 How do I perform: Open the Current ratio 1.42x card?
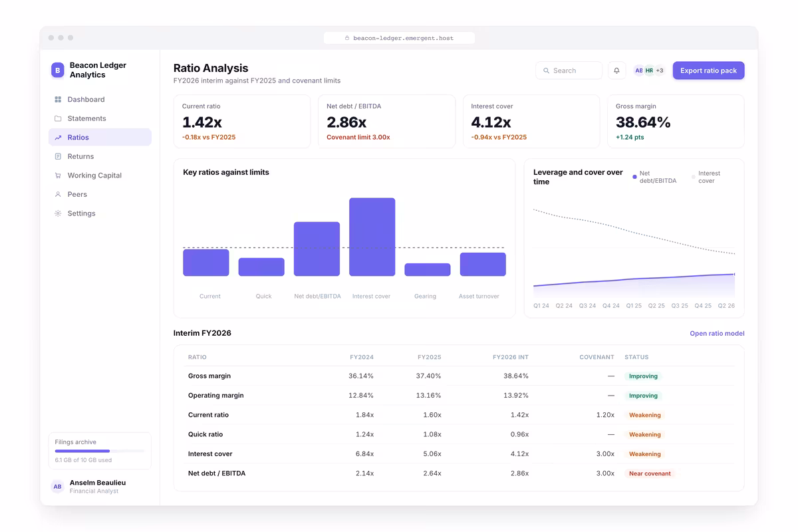(x=242, y=121)
